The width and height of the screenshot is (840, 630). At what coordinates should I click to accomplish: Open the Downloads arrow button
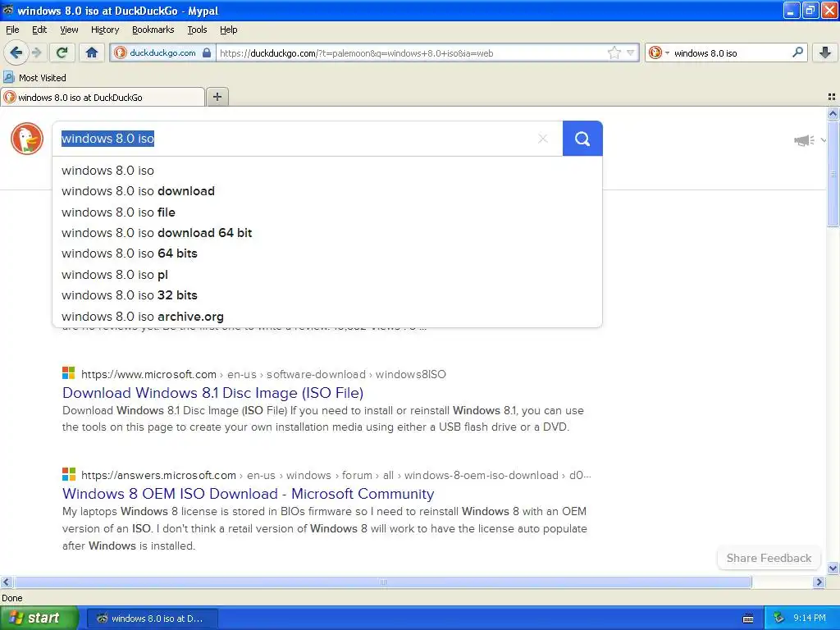coord(825,52)
